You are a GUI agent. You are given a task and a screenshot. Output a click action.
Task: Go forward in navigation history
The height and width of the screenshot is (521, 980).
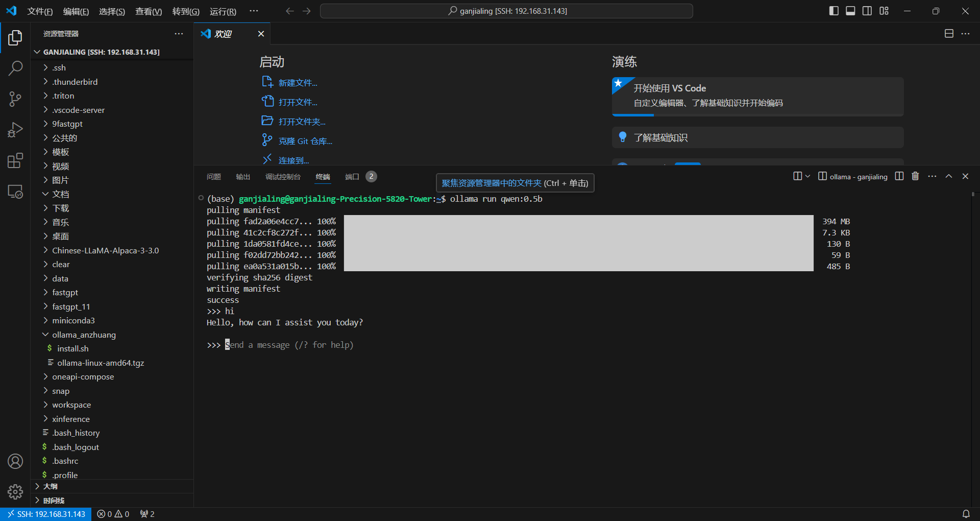point(307,11)
